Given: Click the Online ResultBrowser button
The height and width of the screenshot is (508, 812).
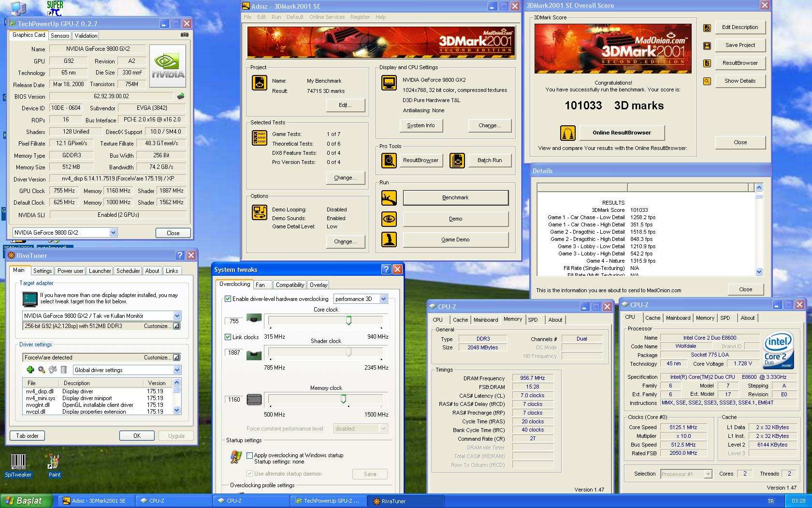Looking at the screenshot, I should (622, 133).
